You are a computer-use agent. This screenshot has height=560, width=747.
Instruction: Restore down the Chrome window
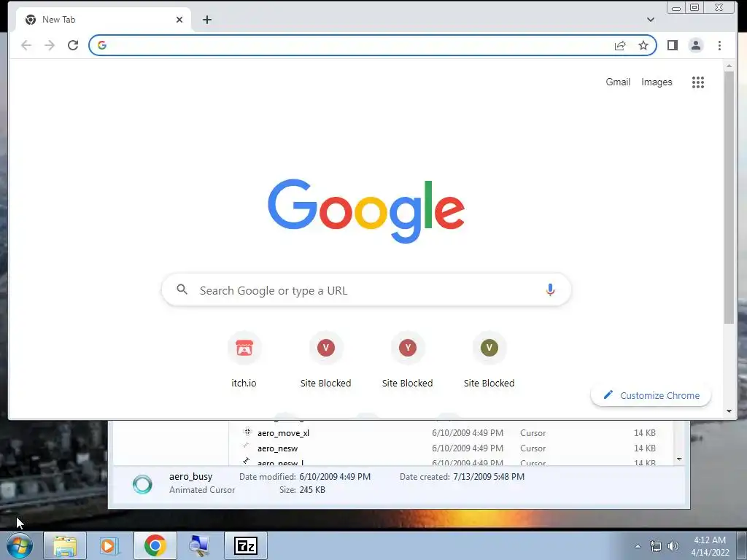point(694,7)
